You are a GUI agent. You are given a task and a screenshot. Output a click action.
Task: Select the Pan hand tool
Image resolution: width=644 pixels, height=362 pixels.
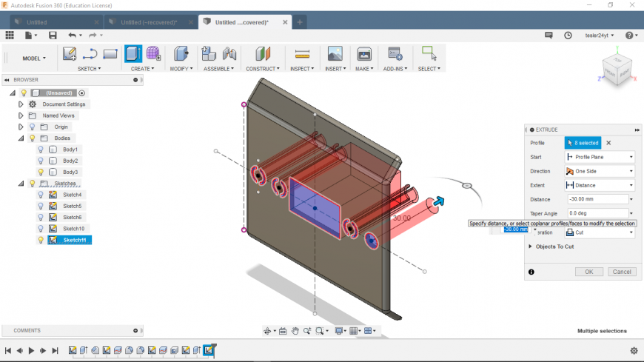point(295,331)
